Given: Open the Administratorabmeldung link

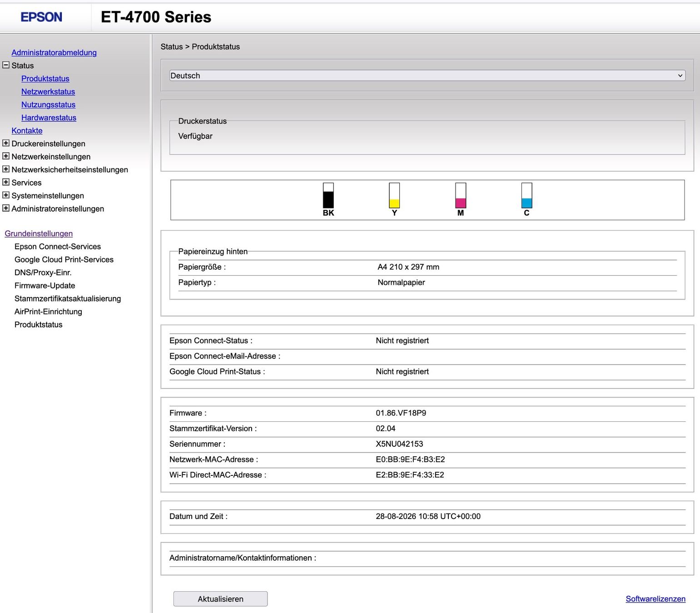Looking at the screenshot, I should (x=54, y=53).
